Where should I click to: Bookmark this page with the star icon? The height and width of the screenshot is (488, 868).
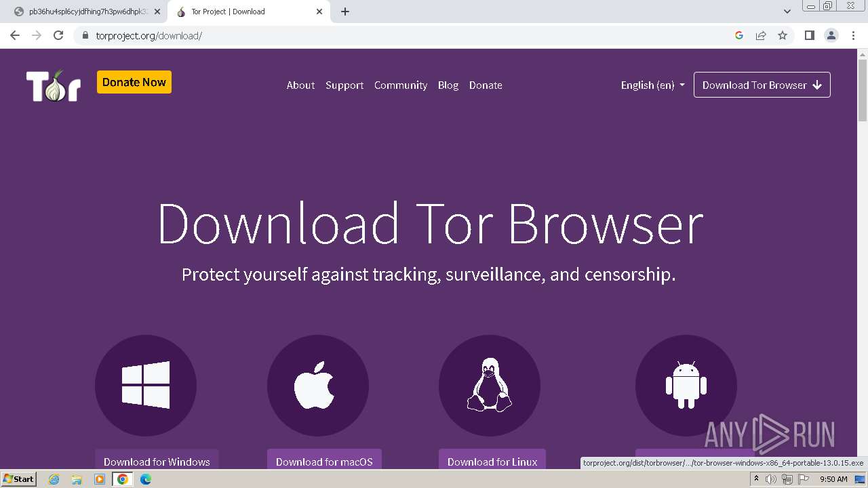[x=783, y=35]
